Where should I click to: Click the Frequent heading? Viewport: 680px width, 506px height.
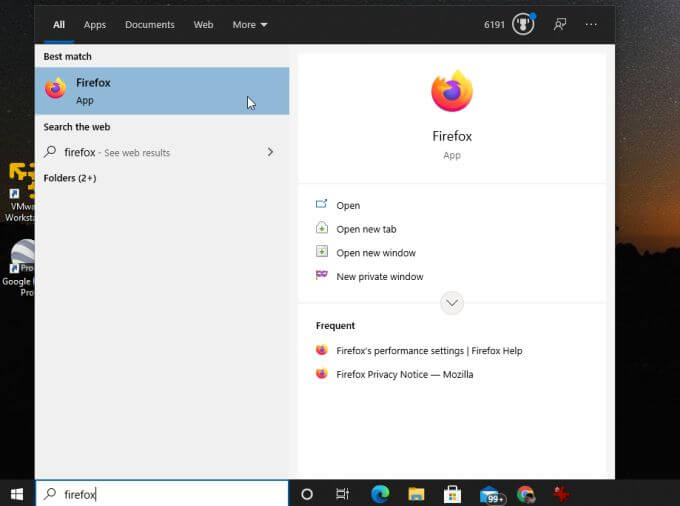(x=335, y=326)
